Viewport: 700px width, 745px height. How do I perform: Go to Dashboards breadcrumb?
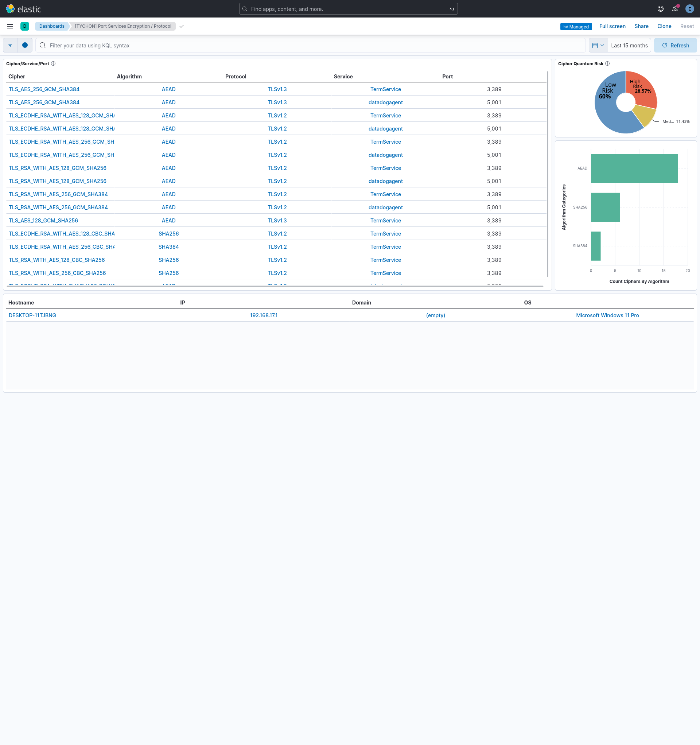tap(52, 26)
